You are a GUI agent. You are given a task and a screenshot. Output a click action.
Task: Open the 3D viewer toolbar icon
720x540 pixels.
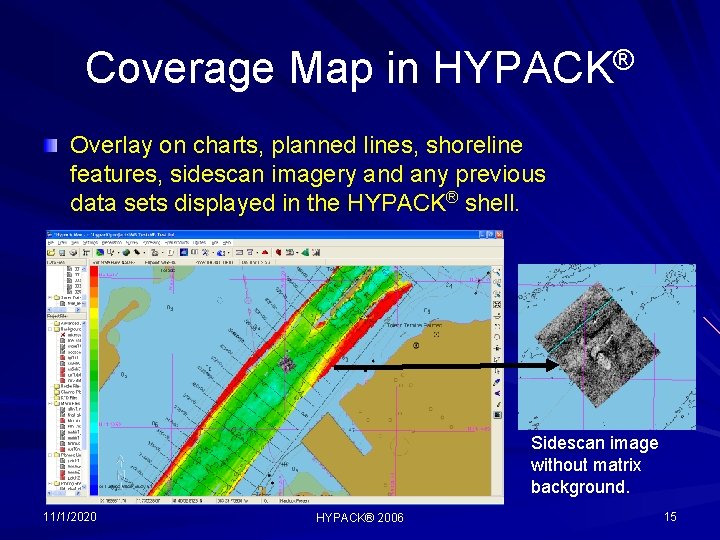coord(290,252)
